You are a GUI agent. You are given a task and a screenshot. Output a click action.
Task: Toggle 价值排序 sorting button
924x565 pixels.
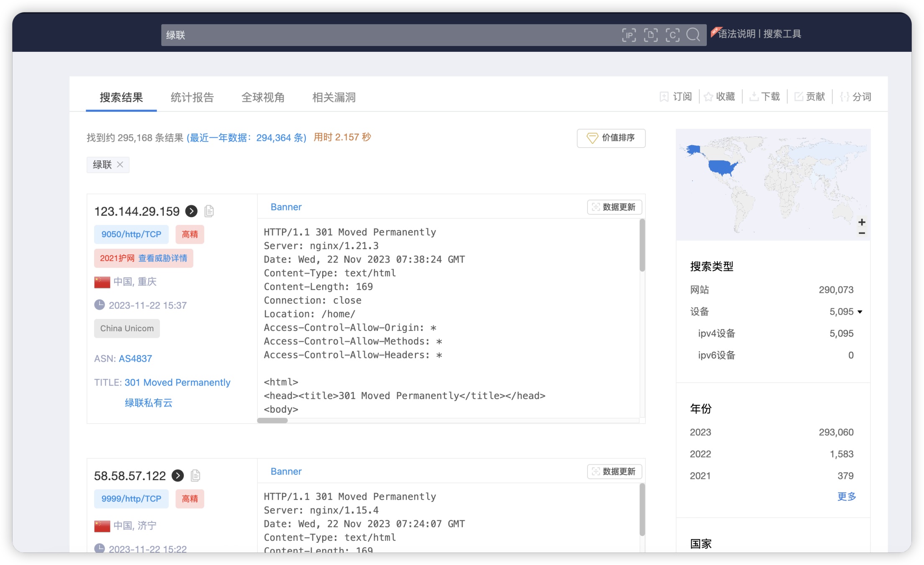(611, 138)
